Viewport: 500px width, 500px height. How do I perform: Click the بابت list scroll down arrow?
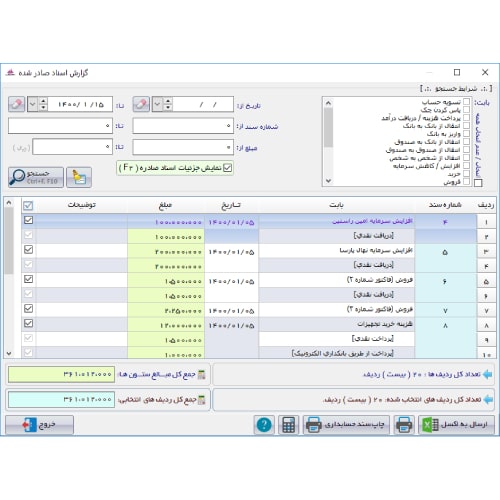(328, 181)
